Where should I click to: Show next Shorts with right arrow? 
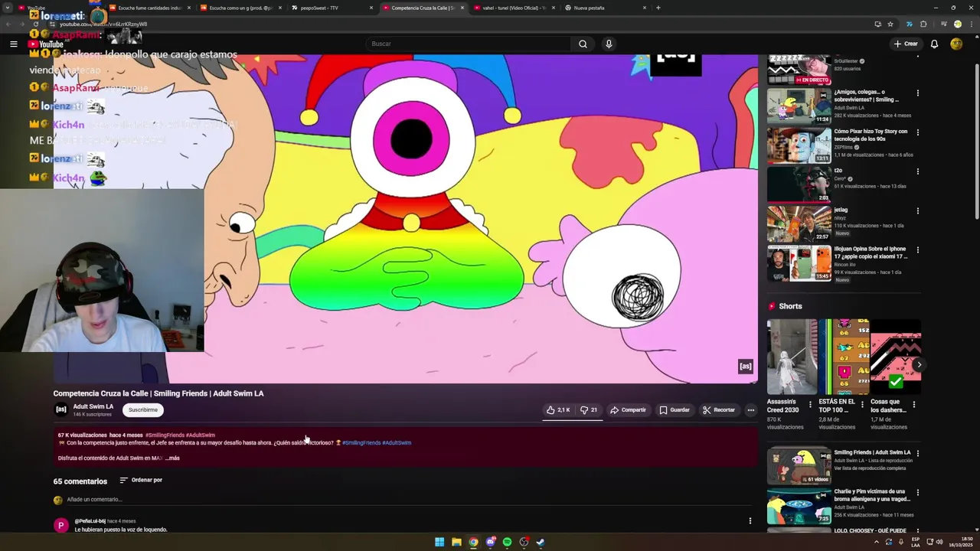[x=919, y=365]
